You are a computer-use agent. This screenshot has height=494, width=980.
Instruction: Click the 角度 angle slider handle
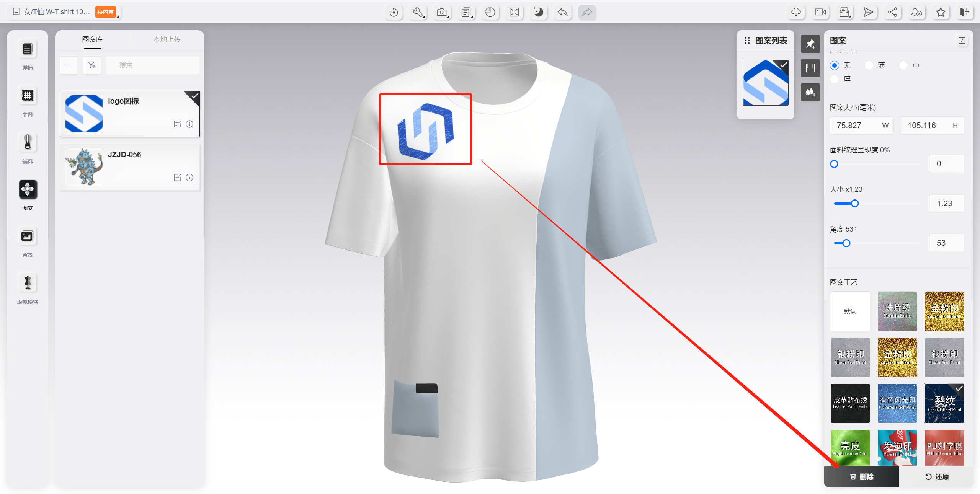(846, 243)
